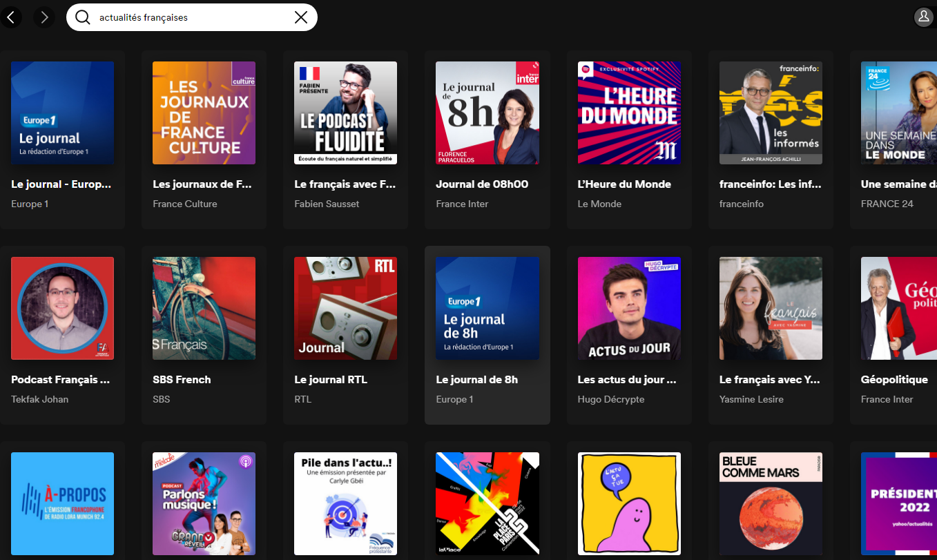Click publisher text 'FRANCE 24'

coord(887,204)
